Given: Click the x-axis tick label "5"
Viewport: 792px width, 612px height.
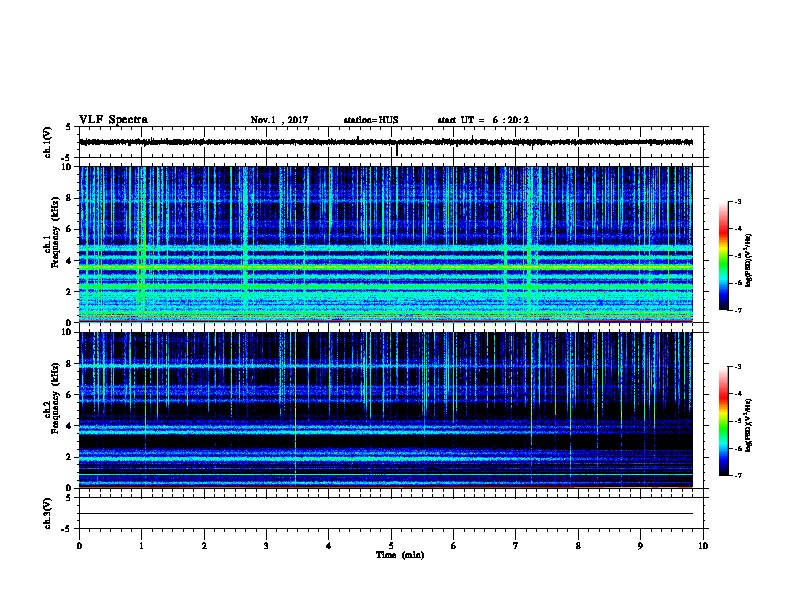Looking at the screenshot, I should pyautogui.click(x=391, y=546).
